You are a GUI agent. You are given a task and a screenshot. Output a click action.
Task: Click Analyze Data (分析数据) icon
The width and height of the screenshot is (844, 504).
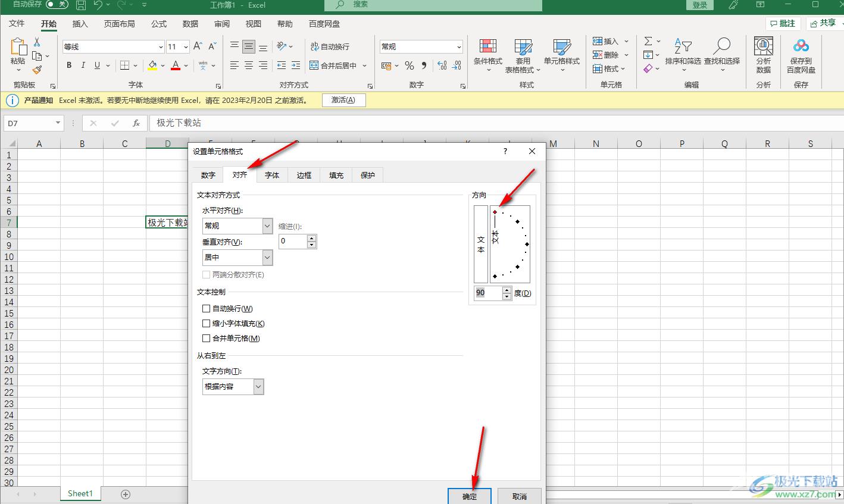click(764, 55)
